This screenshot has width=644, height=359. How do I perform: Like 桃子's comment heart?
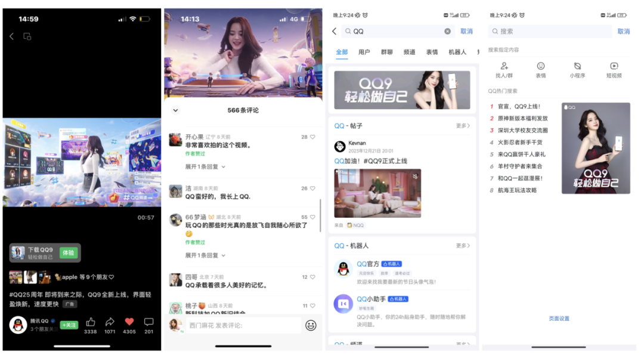tap(312, 305)
